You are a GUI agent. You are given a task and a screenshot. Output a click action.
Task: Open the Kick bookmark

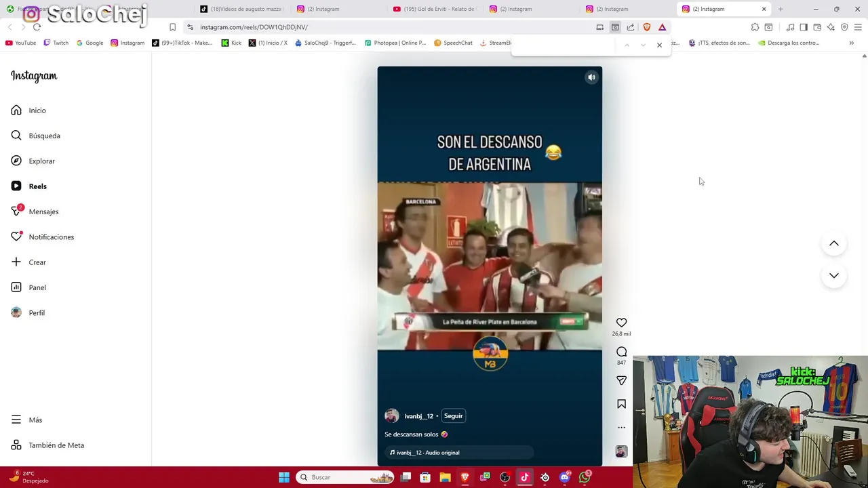pyautogui.click(x=231, y=43)
